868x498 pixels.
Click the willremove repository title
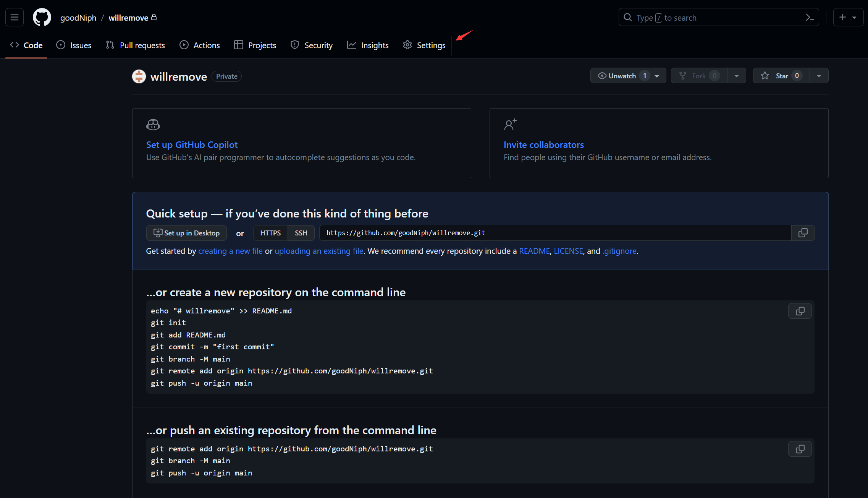point(179,77)
